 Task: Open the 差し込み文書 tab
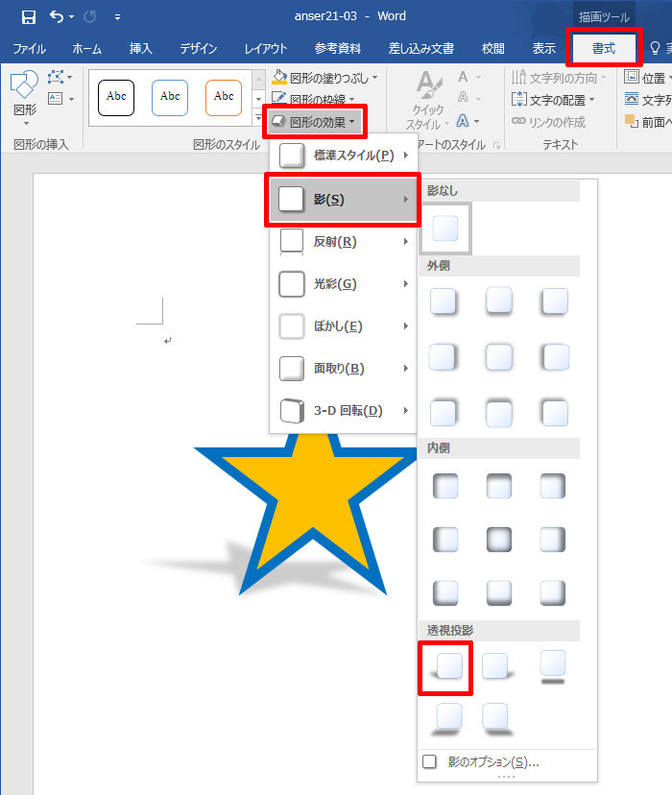point(421,49)
